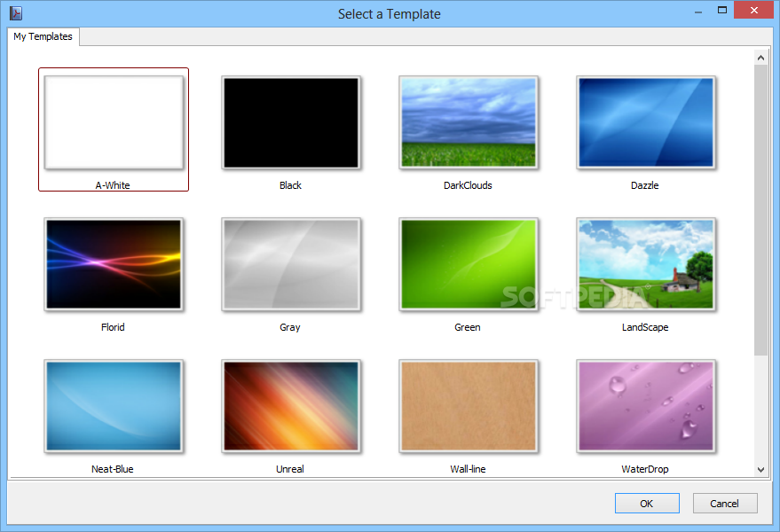Screen dimensions: 780x532
Task: Click the WaterDrop label text
Action: pos(645,469)
